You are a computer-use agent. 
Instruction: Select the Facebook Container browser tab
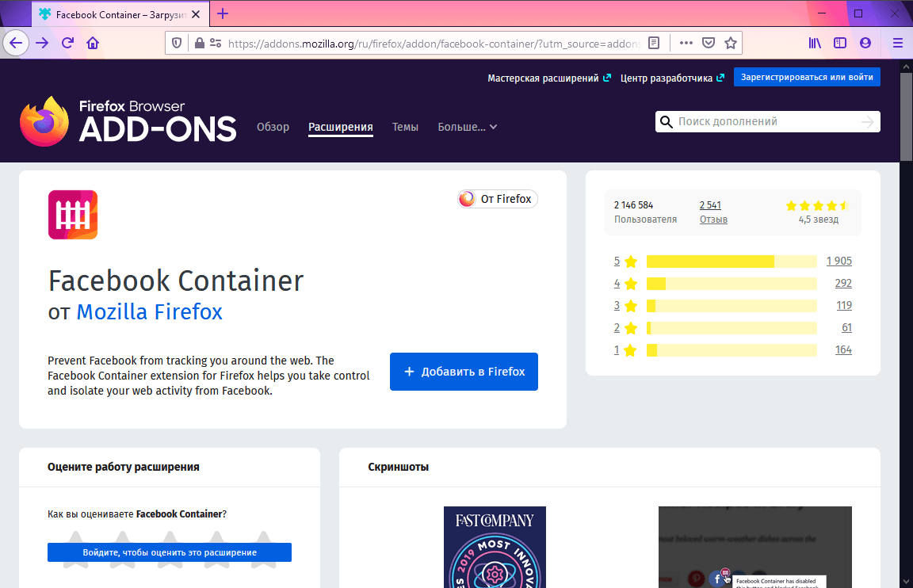tap(120, 14)
